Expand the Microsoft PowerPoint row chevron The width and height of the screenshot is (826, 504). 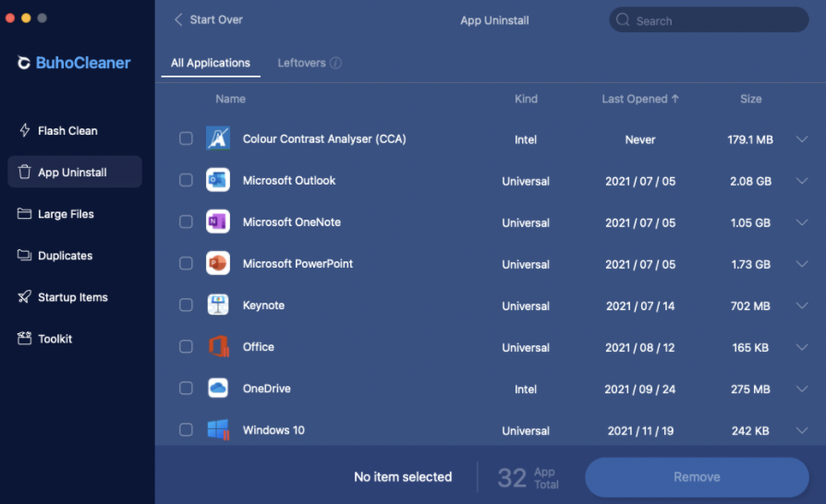(801, 264)
